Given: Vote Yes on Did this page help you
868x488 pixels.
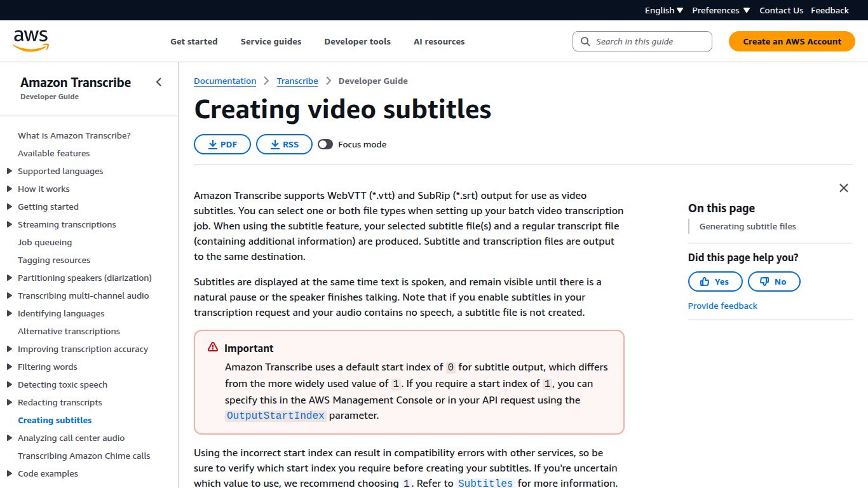Looking at the screenshot, I should 715,281.
